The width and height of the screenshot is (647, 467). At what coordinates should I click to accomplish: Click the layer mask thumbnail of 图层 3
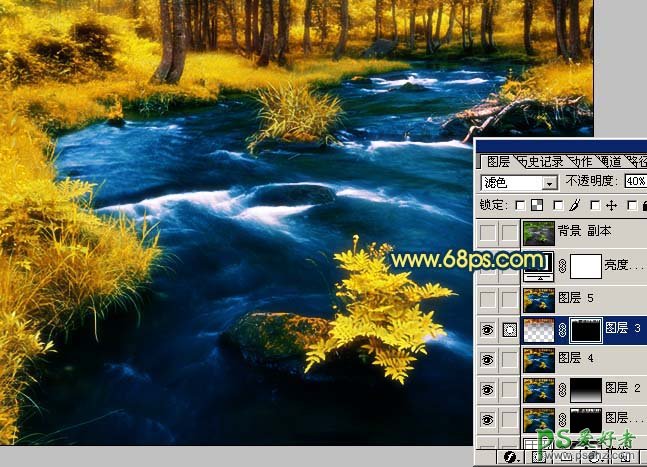585,328
